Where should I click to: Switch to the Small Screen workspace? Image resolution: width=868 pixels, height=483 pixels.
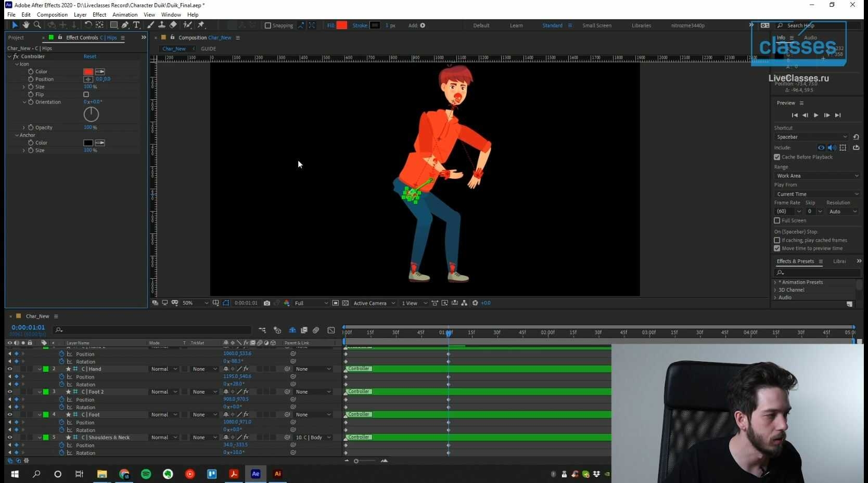[x=597, y=25]
